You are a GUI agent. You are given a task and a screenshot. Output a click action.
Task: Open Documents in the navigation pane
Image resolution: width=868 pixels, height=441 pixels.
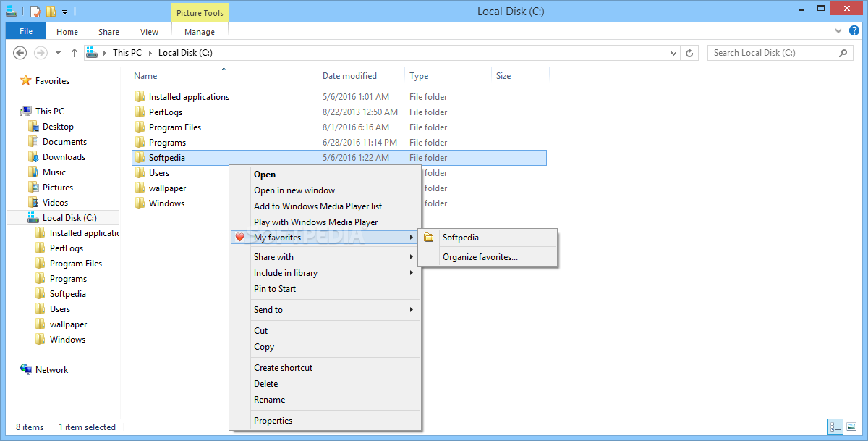[x=64, y=142]
